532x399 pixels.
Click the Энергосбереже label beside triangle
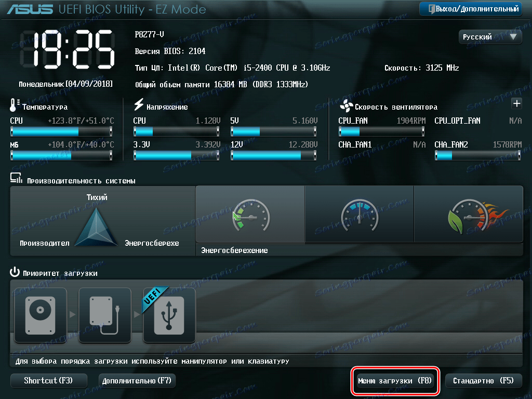click(152, 243)
